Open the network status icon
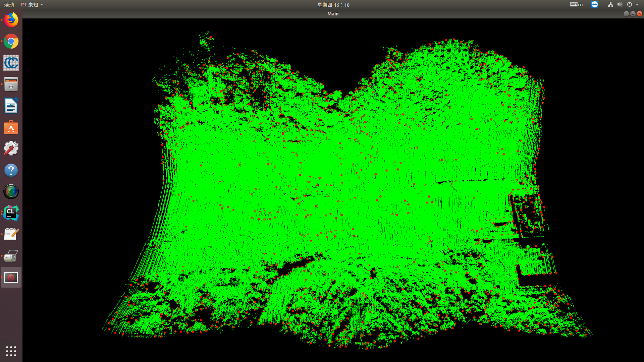 610,5
